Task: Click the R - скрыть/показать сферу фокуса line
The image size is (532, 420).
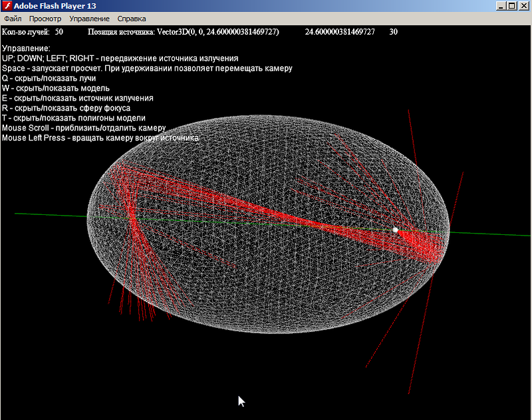Action: (66, 108)
